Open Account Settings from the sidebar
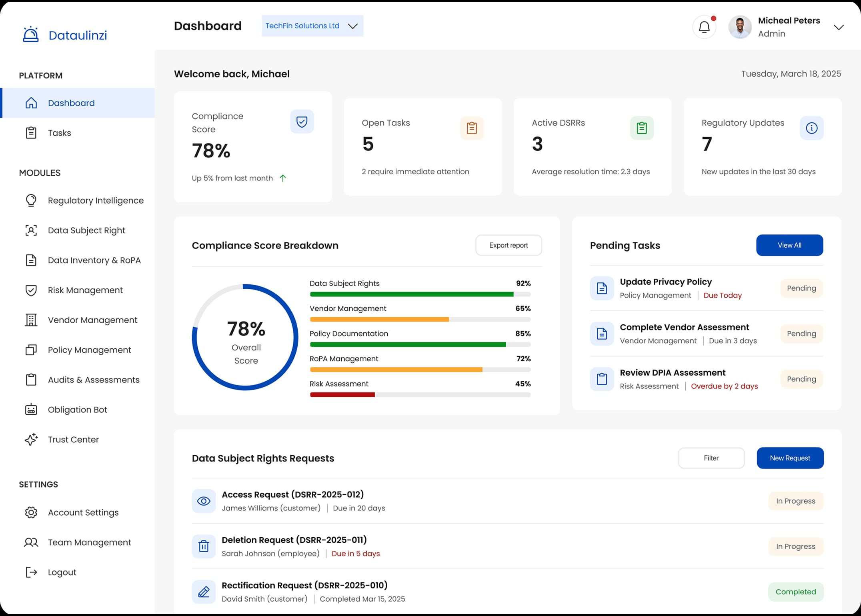Screen dimensions: 861x616 tap(83, 512)
